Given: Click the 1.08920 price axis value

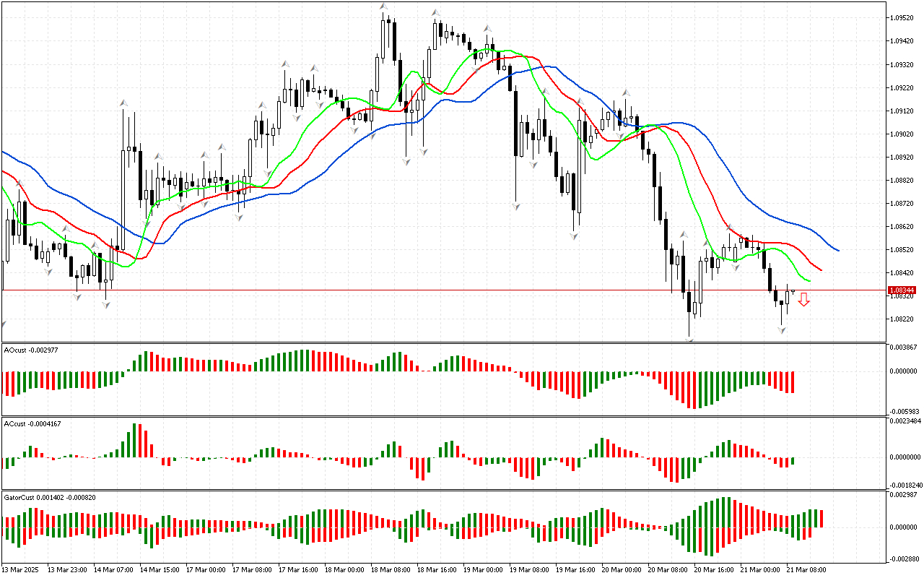Looking at the screenshot, I should [902, 157].
